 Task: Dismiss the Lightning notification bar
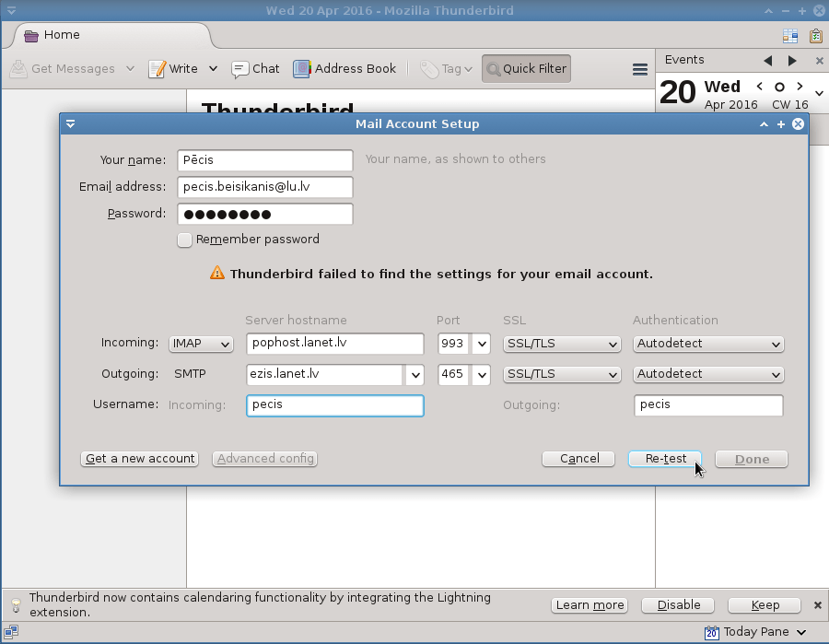click(x=817, y=605)
